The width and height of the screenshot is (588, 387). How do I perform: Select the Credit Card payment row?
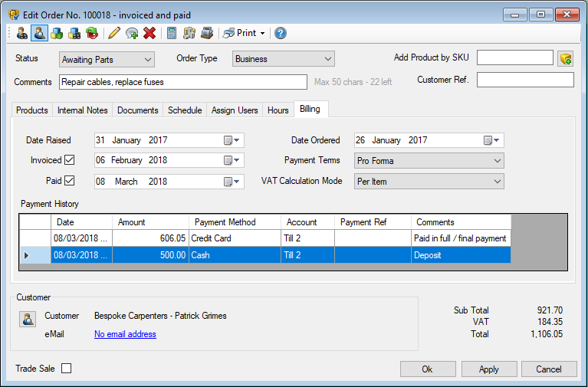pos(230,238)
